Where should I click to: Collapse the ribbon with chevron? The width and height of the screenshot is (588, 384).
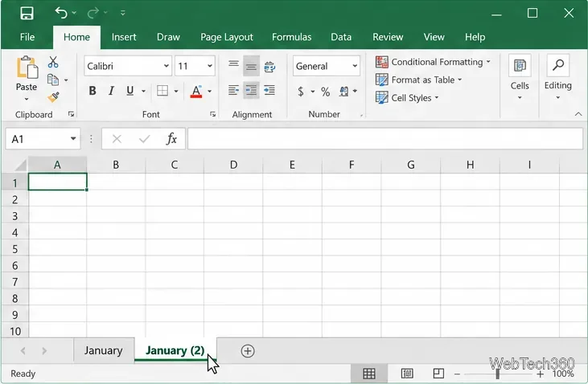[578, 114]
